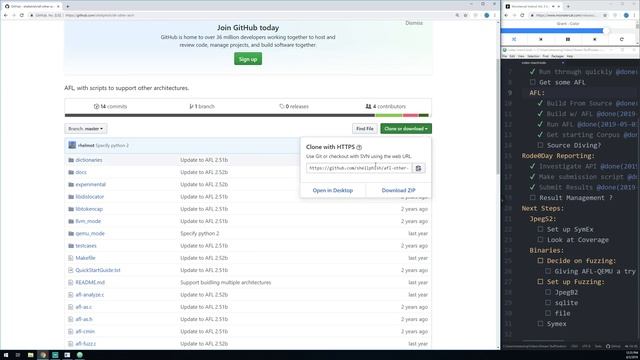Screen dimensions: 640x360
Task: Open the Clone with HTTPS help icon
Action: 359,147
